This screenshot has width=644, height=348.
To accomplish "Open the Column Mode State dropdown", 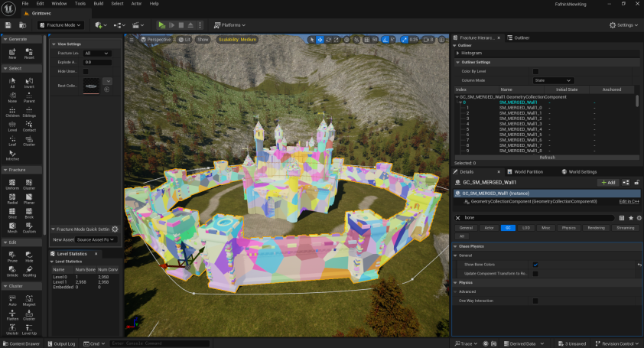I will pyautogui.click(x=553, y=80).
